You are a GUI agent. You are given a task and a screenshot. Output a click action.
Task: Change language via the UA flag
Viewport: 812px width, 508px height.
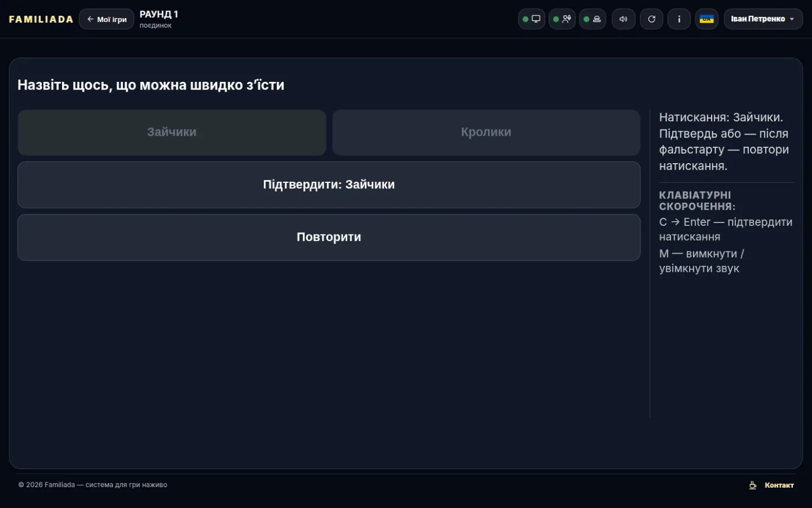coord(707,19)
